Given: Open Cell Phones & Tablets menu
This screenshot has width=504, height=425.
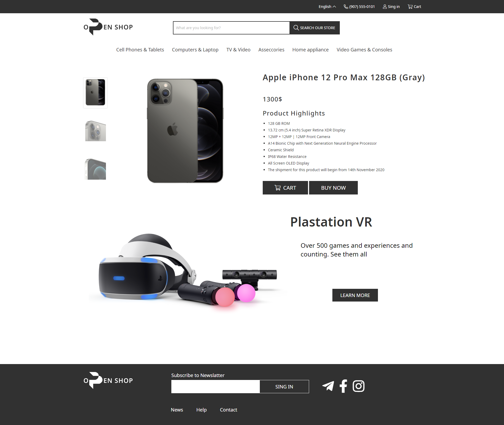Looking at the screenshot, I should 140,50.
